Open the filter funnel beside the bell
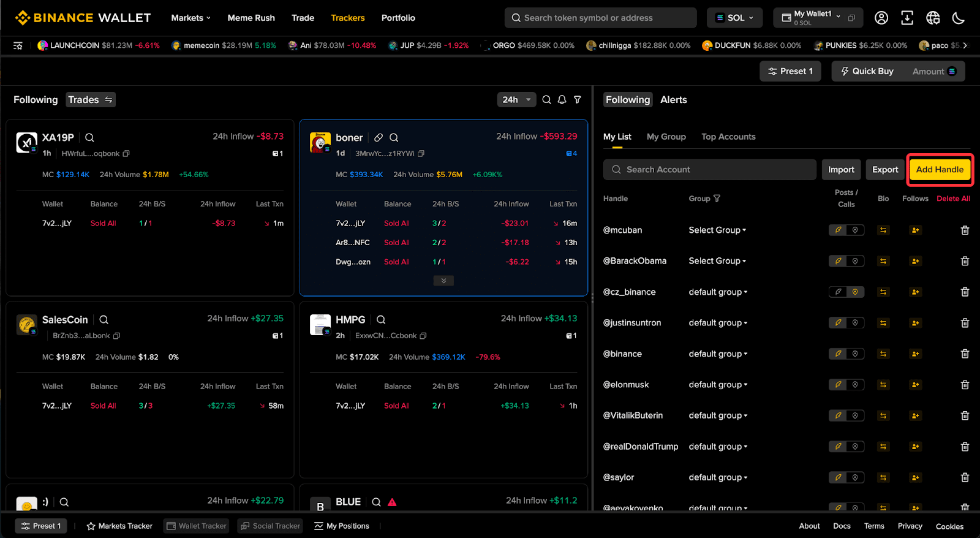980x538 pixels. tap(577, 99)
